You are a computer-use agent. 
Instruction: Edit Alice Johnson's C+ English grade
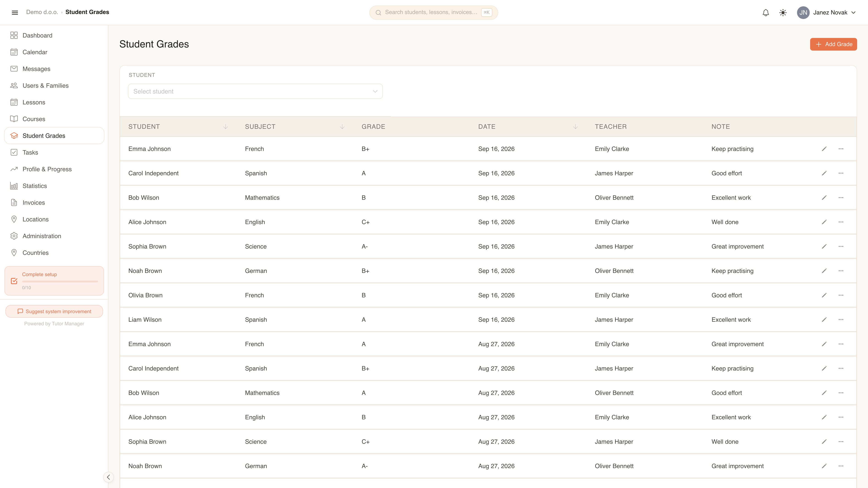[824, 222]
